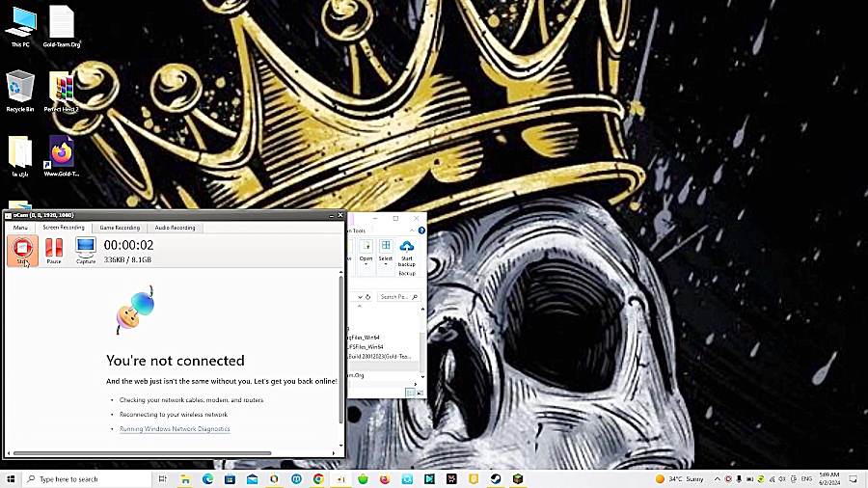
Task: Select the Gold-Team.Org file on desktop
Action: (x=62, y=27)
